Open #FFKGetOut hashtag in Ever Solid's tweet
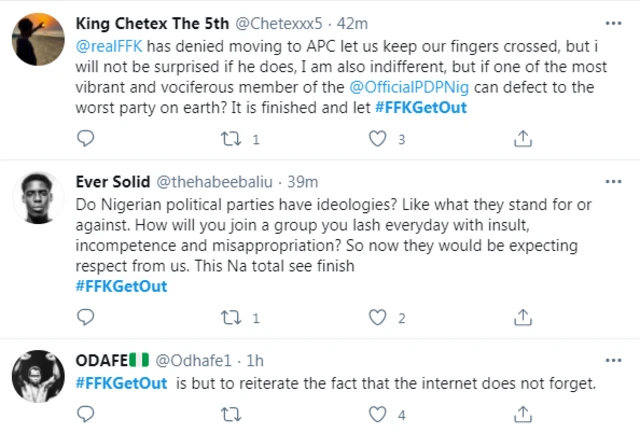The image size is (640, 433). click(x=121, y=286)
